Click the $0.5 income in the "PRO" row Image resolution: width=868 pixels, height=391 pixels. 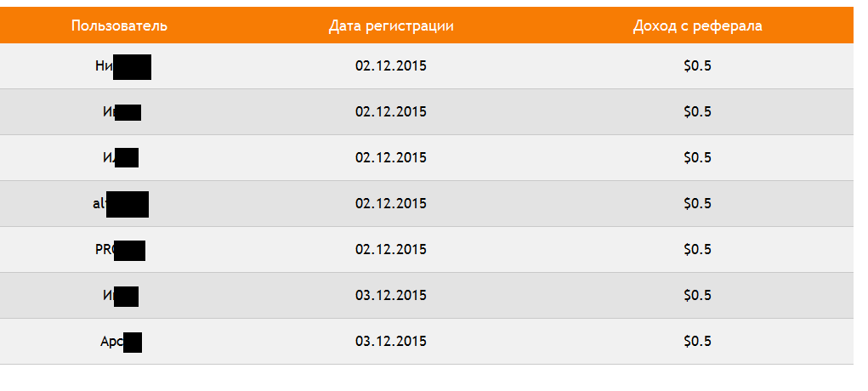[697, 249]
